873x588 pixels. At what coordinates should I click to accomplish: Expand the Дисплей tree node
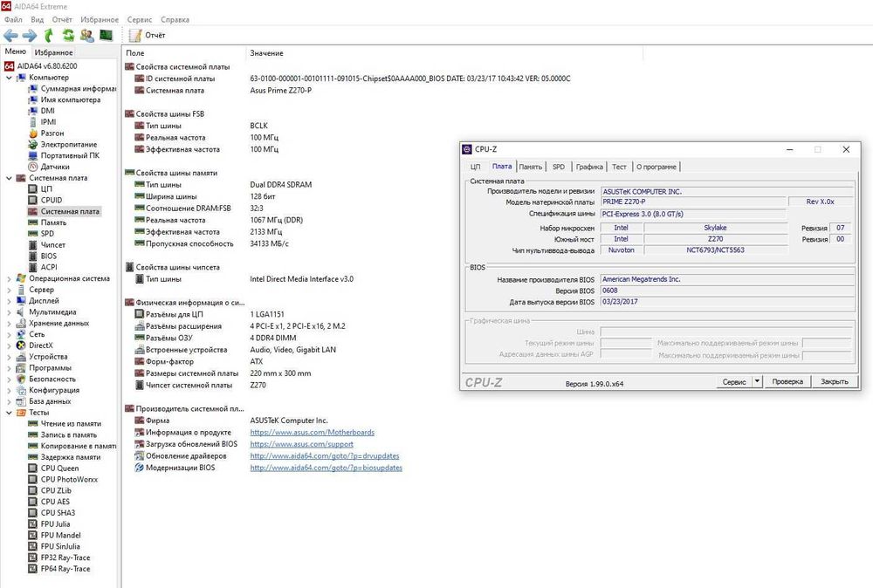[9, 301]
